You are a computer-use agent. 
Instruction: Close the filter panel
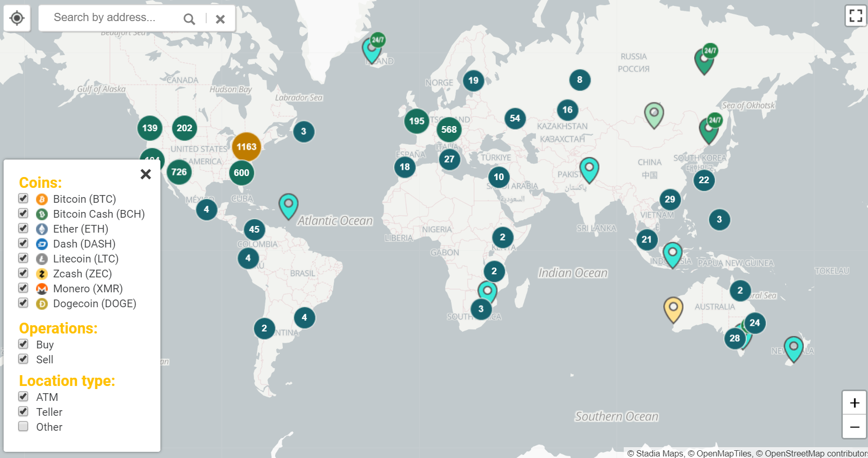(x=146, y=174)
